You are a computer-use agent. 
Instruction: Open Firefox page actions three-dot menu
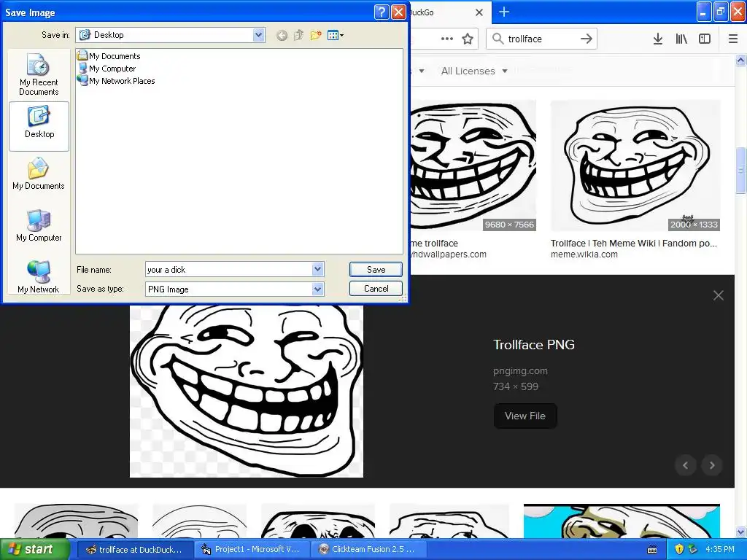[447, 39]
